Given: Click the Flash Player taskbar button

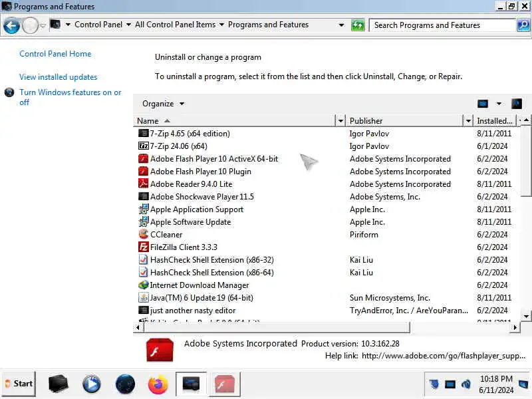Looking at the screenshot, I should pyautogui.click(x=225, y=384).
